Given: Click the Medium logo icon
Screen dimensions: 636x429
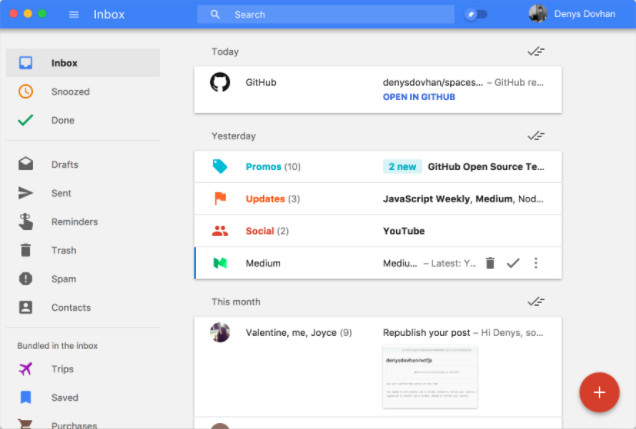Looking at the screenshot, I should [x=220, y=263].
